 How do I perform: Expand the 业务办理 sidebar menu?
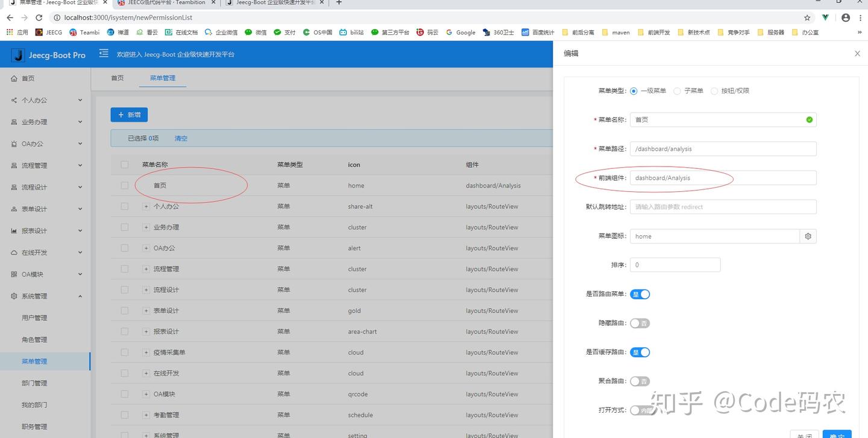[45, 122]
